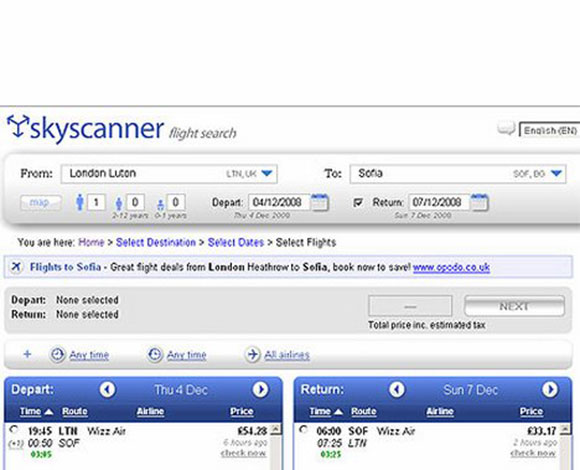Click the Depart date input field
The width and height of the screenshot is (580, 470).
tap(279, 203)
